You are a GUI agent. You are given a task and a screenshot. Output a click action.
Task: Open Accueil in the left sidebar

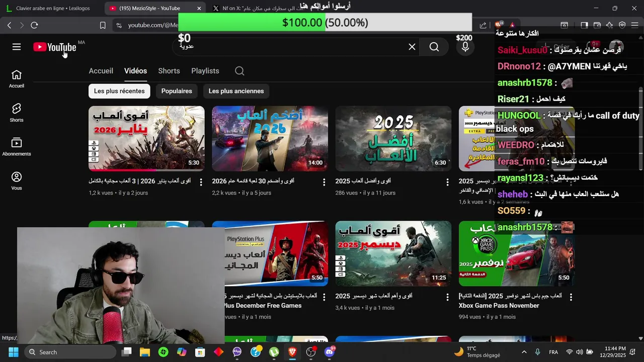[17, 79]
